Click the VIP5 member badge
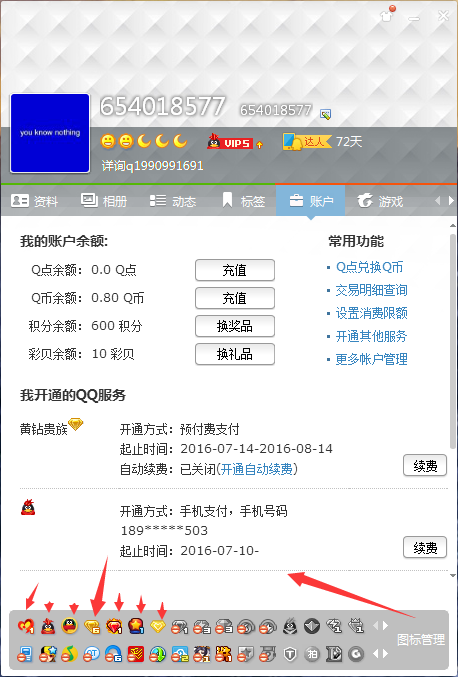The width and height of the screenshot is (458, 677). click(230, 142)
